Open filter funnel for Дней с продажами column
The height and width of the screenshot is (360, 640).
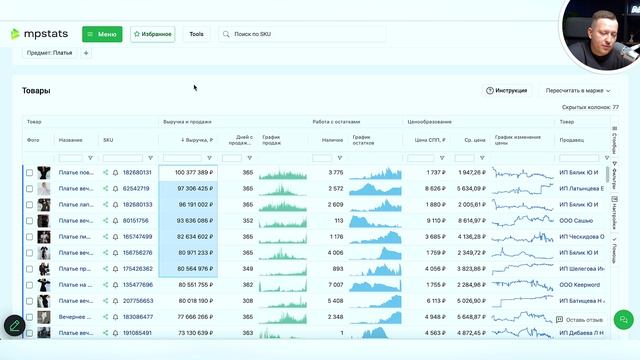coord(249,158)
